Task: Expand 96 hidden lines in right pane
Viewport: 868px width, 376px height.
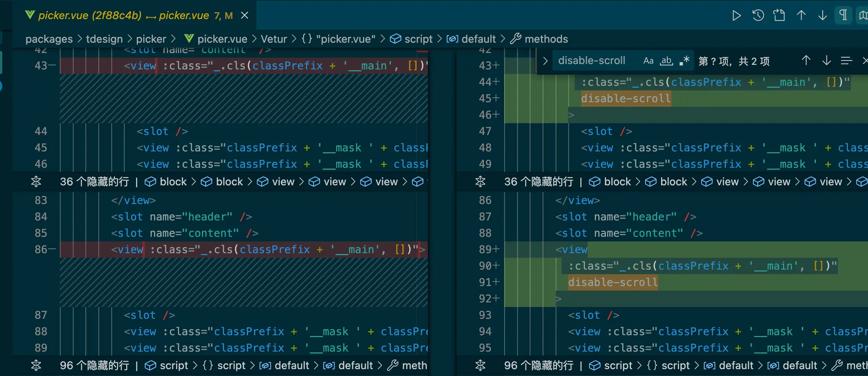Action: [480, 365]
